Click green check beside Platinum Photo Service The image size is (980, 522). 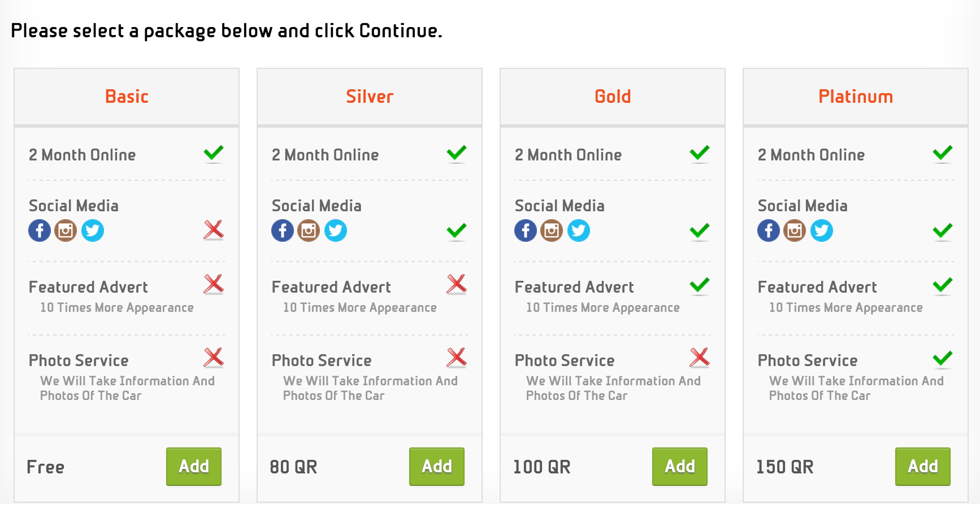943,358
